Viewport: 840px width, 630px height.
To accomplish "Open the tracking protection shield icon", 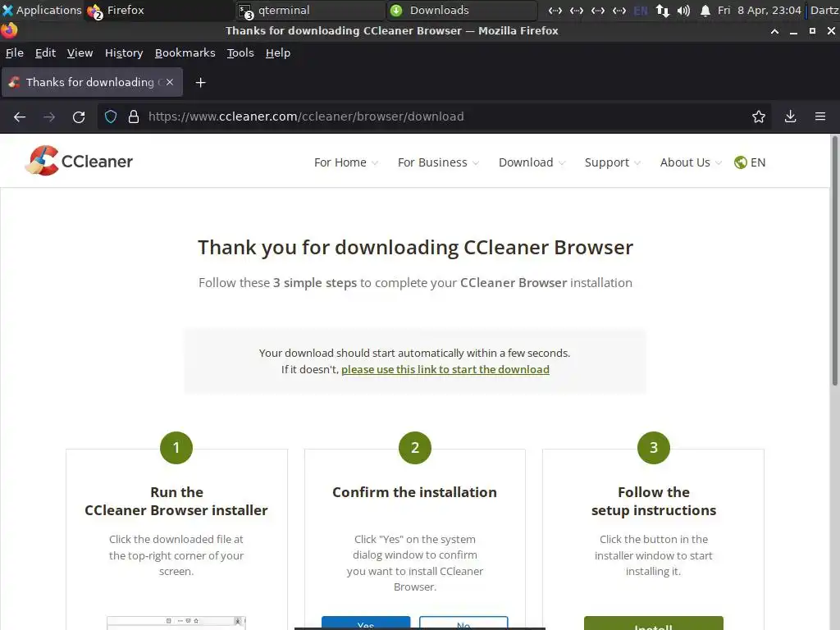I will tap(111, 116).
